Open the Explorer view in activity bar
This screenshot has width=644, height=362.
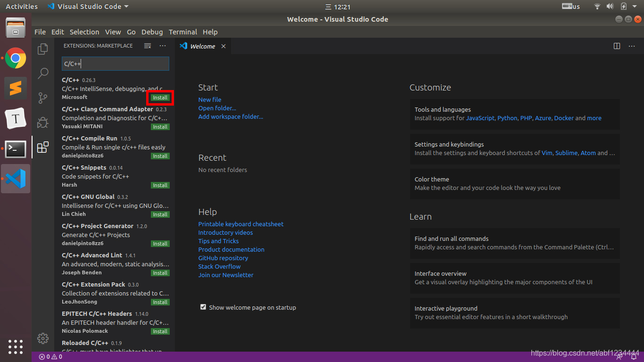pos(43,49)
